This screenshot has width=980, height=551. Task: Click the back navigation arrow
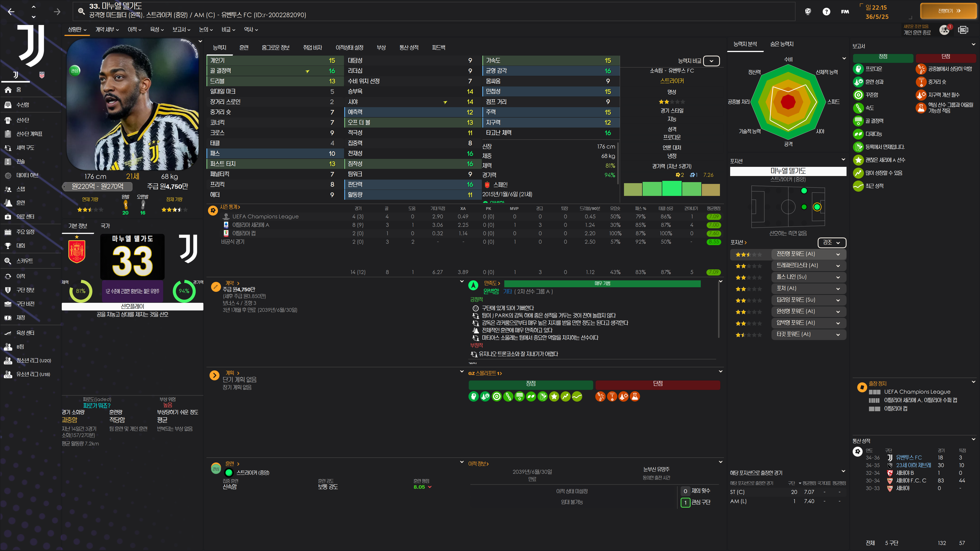[x=11, y=12]
